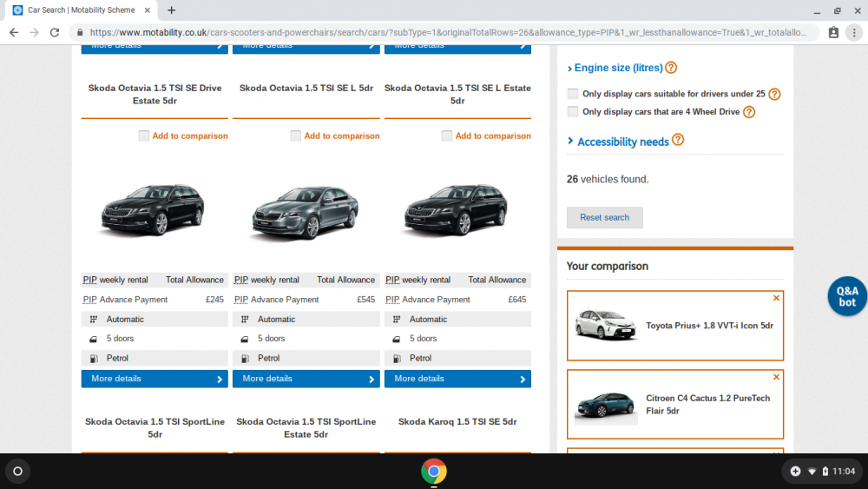Open Skoda Karoq 1.5 TSI SE 5dr title

click(457, 421)
